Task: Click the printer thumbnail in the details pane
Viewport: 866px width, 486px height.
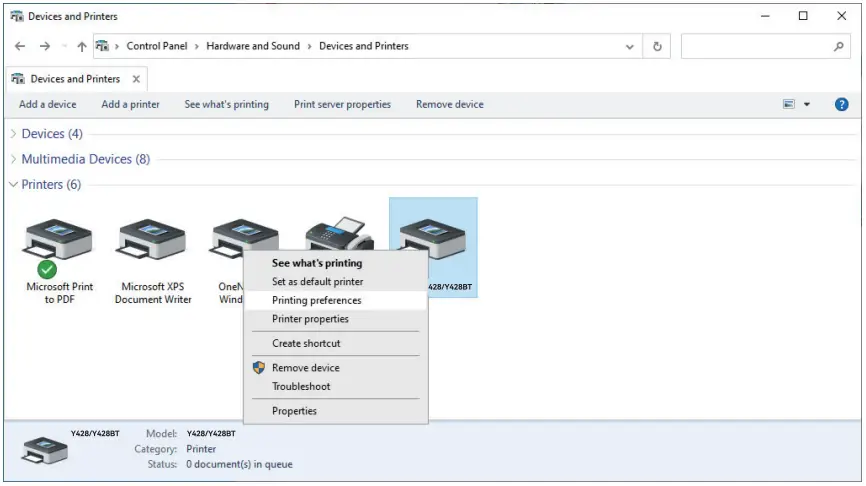Action: click(x=44, y=450)
